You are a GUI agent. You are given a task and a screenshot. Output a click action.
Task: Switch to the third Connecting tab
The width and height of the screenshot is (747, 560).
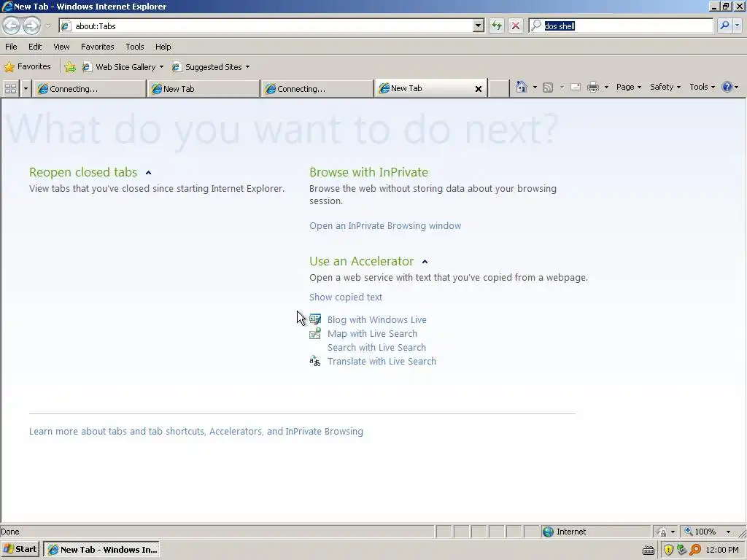[x=317, y=88]
